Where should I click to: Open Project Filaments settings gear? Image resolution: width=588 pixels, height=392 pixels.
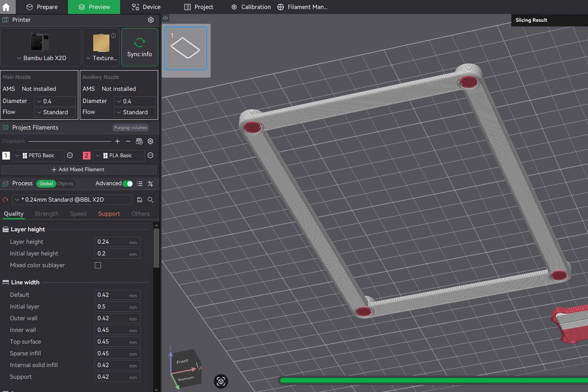coord(151,141)
